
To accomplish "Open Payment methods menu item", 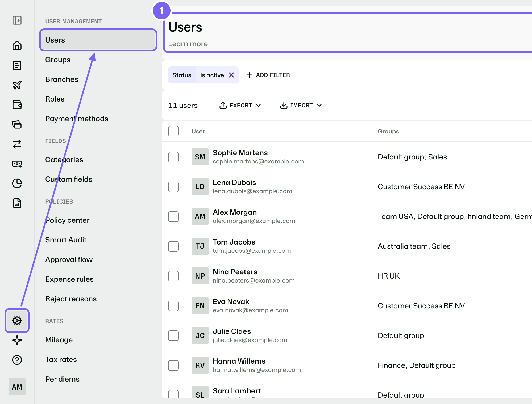I will pos(77,119).
